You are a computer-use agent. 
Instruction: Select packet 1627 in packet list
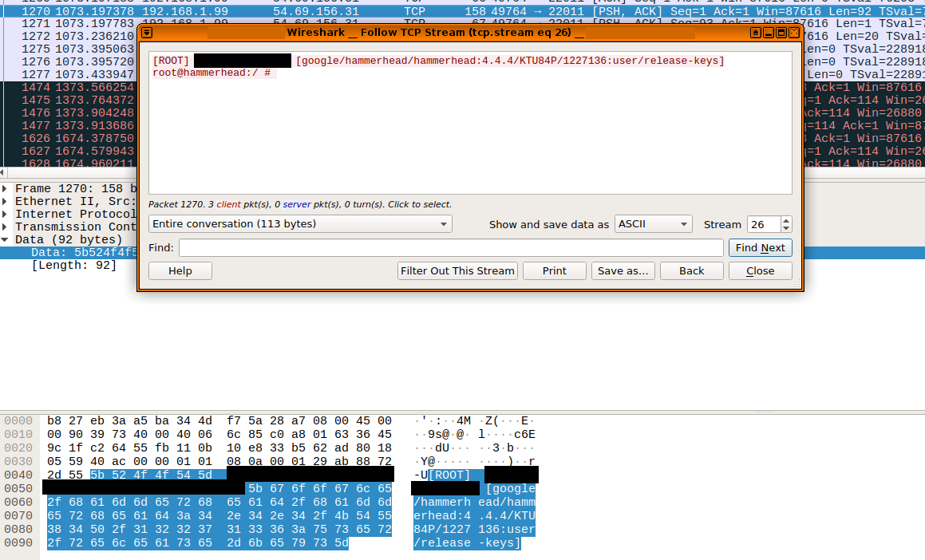[69, 152]
